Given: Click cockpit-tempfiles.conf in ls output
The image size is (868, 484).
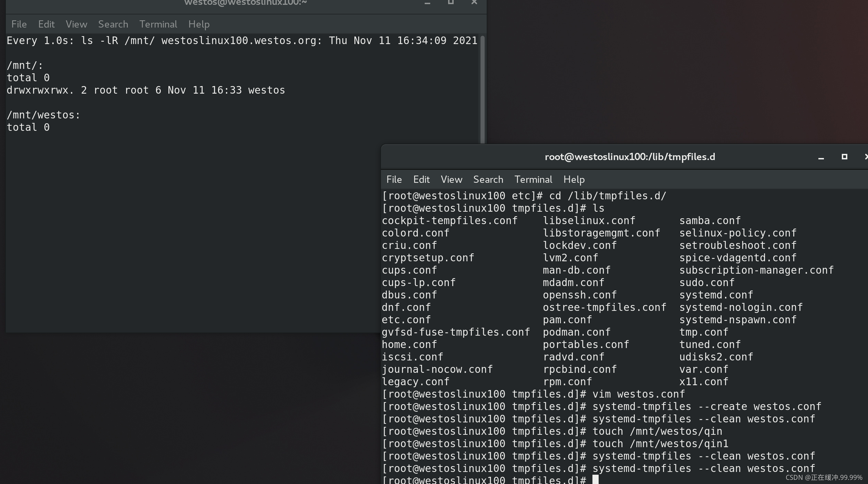Looking at the screenshot, I should (x=449, y=221).
